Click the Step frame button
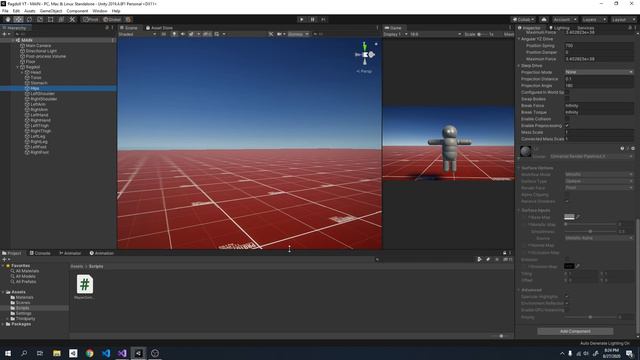The image size is (640, 360). 323,19
